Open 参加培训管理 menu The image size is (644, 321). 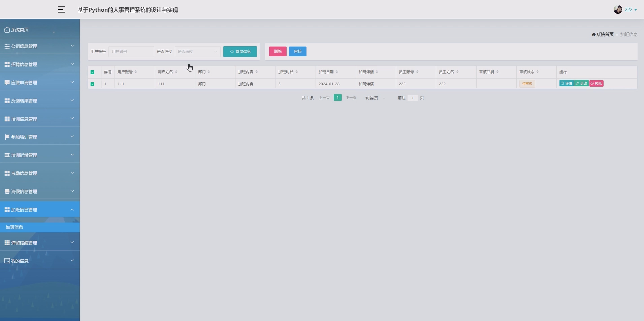coord(40,137)
